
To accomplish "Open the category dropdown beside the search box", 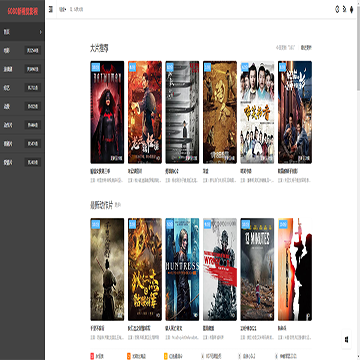I will point(62,9).
